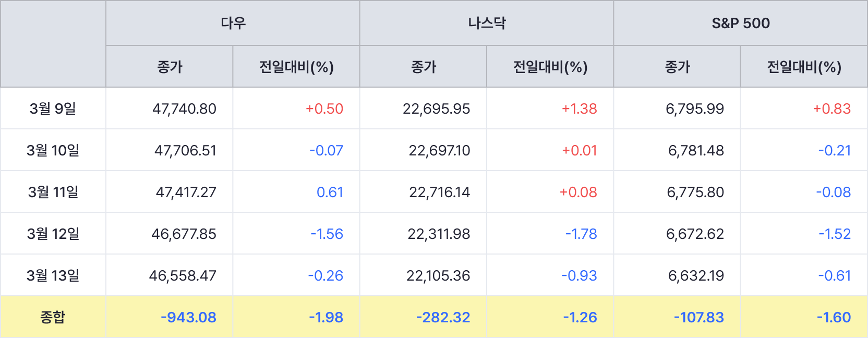Select the 전일대비(%) subheader under S&P 500
This screenshot has width=868, height=338.
click(x=803, y=67)
